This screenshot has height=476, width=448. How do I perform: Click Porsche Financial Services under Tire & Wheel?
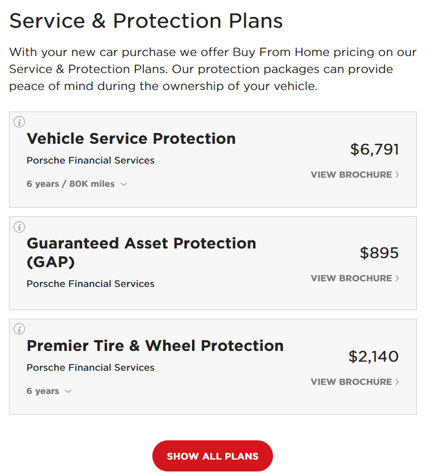(91, 367)
